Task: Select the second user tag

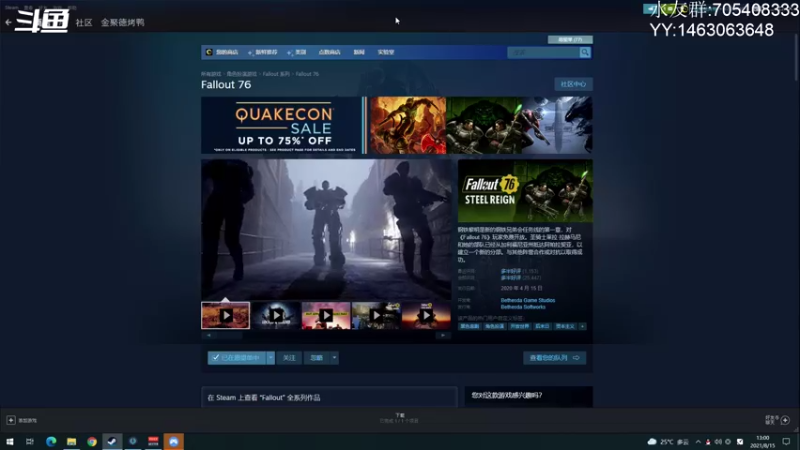Action: [494, 327]
